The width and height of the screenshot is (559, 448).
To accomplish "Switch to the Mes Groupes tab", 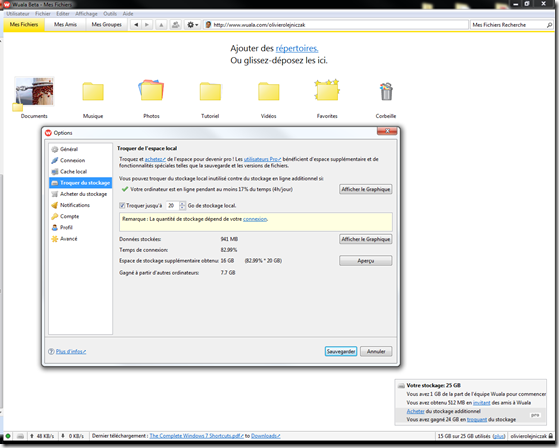I will pos(107,25).
